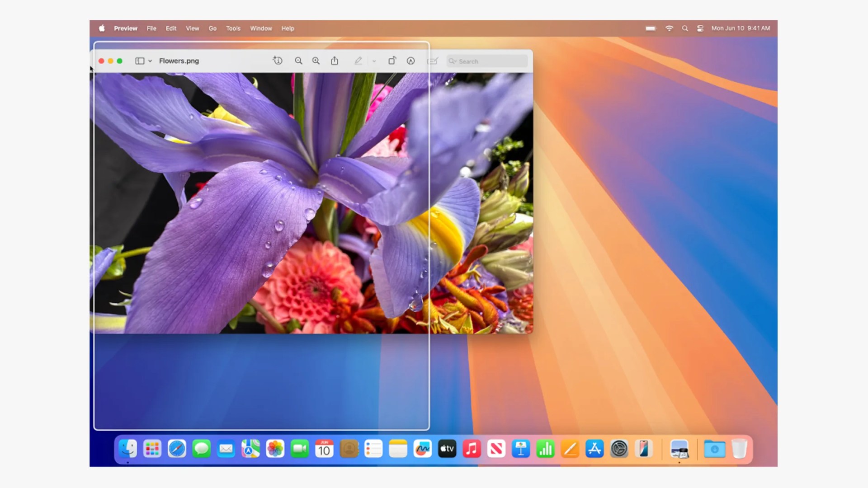Launch Pages from the Dock
Screen dimensions: 868x488
[x=570, y=449]
